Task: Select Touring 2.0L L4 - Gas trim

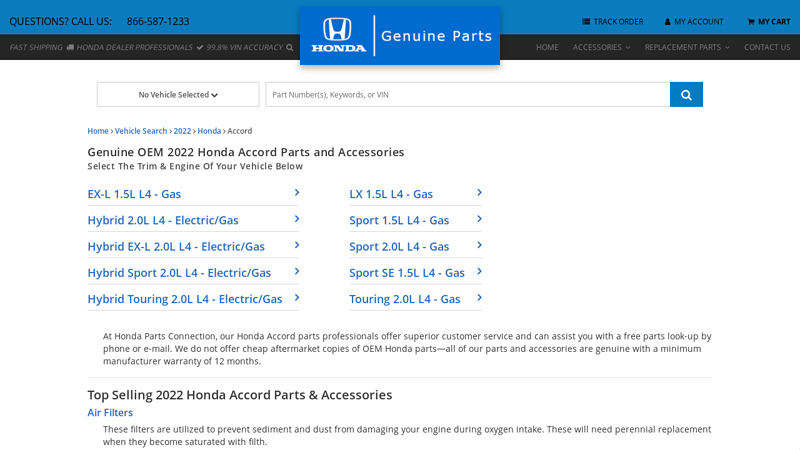Action: coord(405,299)
